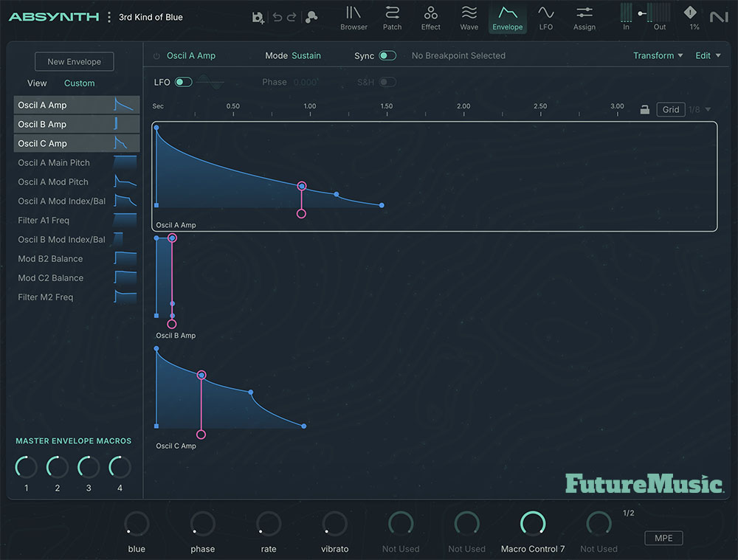The image size is (738, 560).
Task: Select Oscil A Amp envelope row
Action: (77, 105)
